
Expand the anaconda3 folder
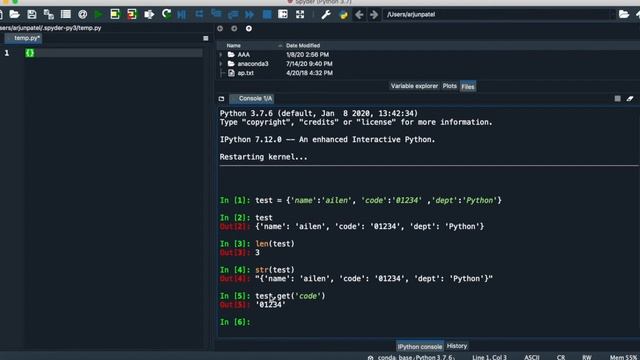pyautogui.click(x=221, y=64)
